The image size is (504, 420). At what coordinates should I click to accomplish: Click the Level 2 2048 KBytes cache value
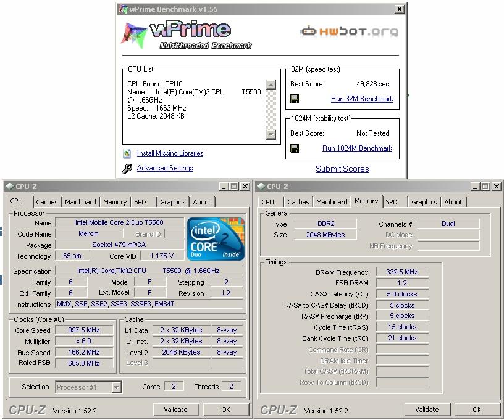point(182,352)
